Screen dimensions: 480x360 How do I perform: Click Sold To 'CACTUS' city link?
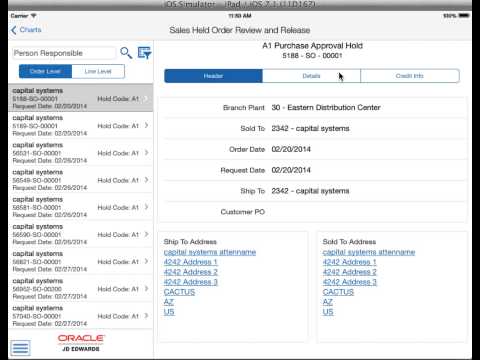(338, 292)
